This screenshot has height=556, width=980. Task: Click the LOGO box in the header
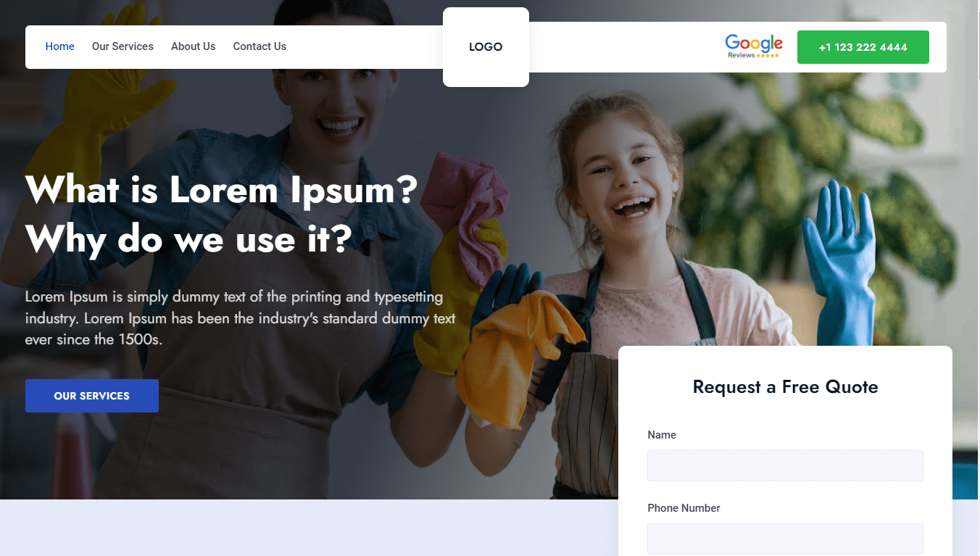pyautogui.click(x=486, y=47)
